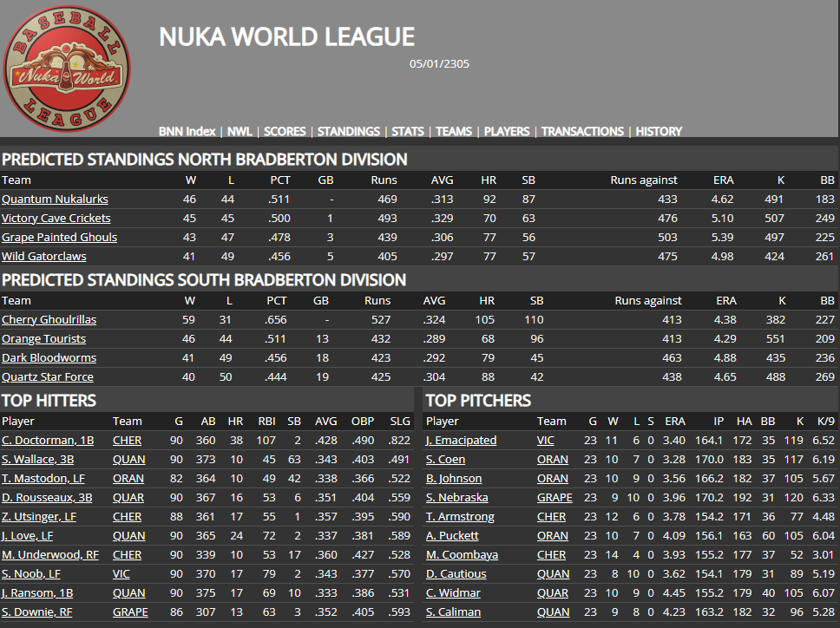Viewport: 840px width, 628px height.
Task: Select the STATS navigation link
Action: coord(408,132)
